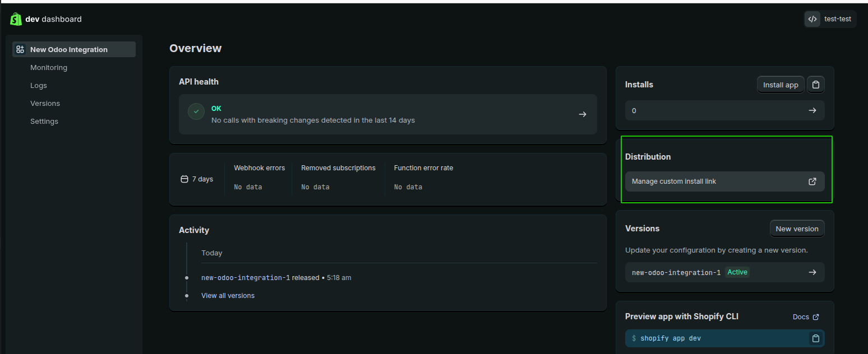
Task: Click the code brackets icon on test-test button
Action: (812, 18)
